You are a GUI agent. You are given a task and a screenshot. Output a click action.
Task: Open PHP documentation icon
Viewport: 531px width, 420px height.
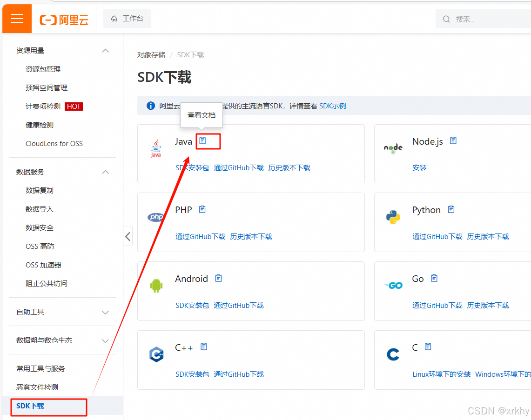click(x=202, y=209)
